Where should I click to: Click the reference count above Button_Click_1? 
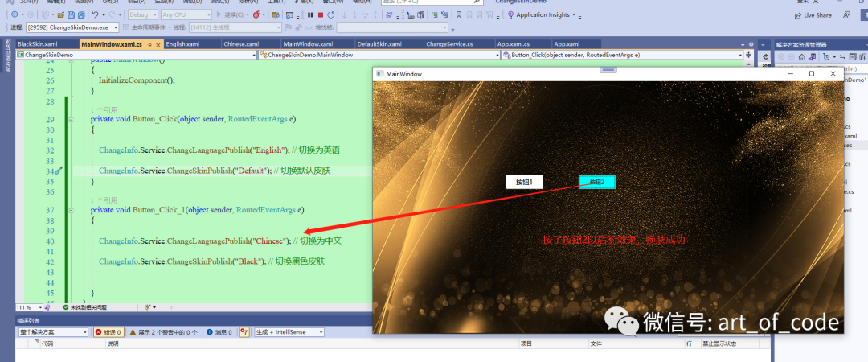(x=104, y=200)
